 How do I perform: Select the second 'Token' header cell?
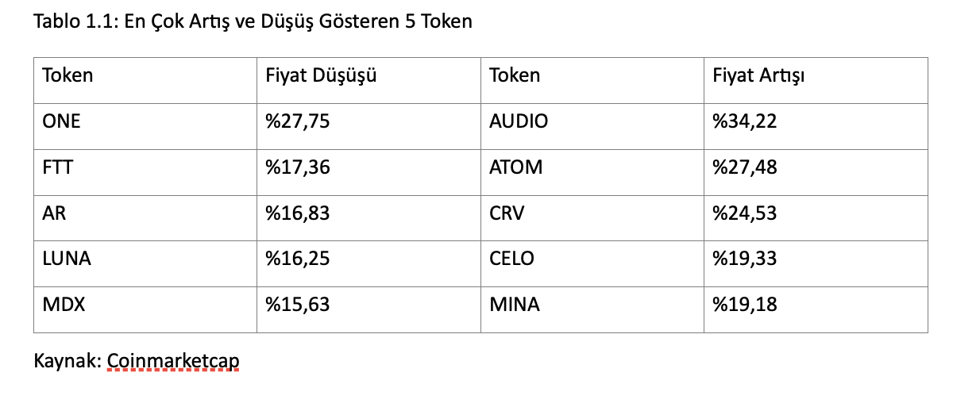pyautogui.click(x=592, y=80)
